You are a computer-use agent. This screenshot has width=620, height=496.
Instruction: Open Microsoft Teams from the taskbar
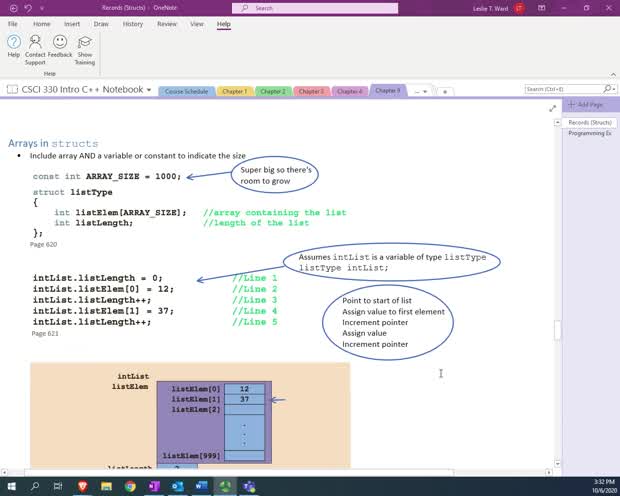(x=249, y=486)
